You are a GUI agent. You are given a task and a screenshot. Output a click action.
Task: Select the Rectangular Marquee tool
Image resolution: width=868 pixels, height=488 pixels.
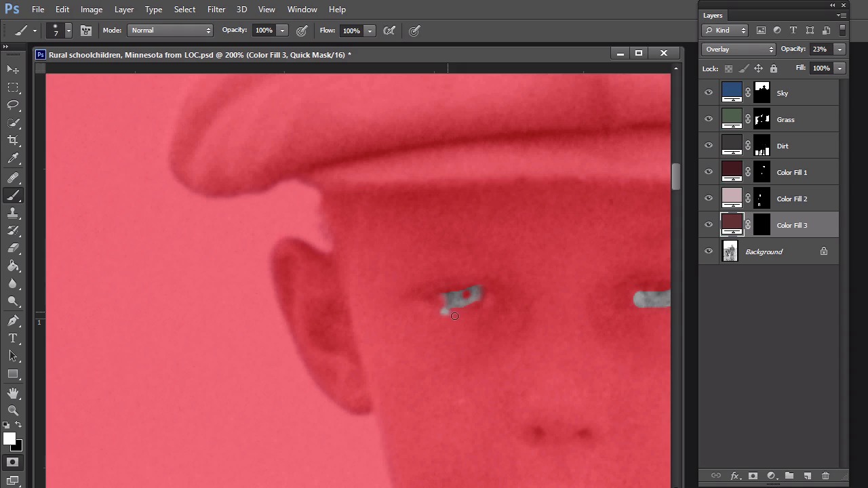pos(13,87)
